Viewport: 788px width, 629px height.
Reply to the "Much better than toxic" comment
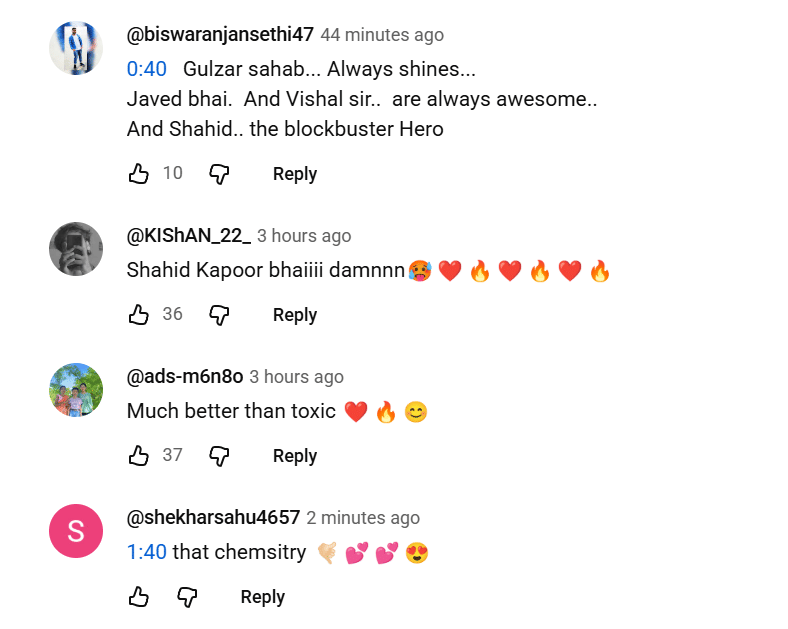pos(294,456)
